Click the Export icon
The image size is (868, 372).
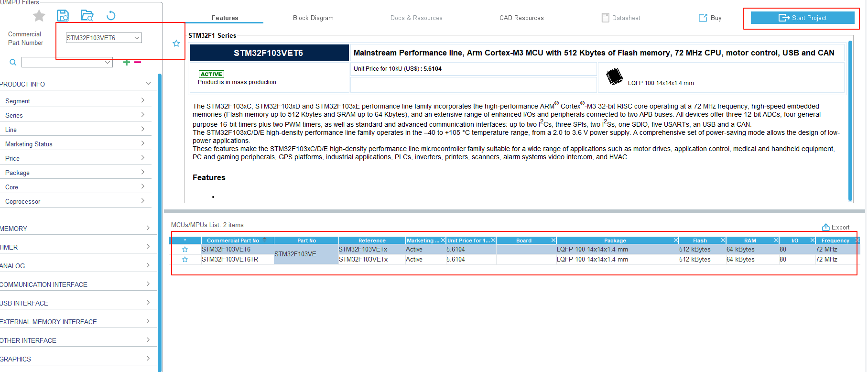[x=825, y=227]
